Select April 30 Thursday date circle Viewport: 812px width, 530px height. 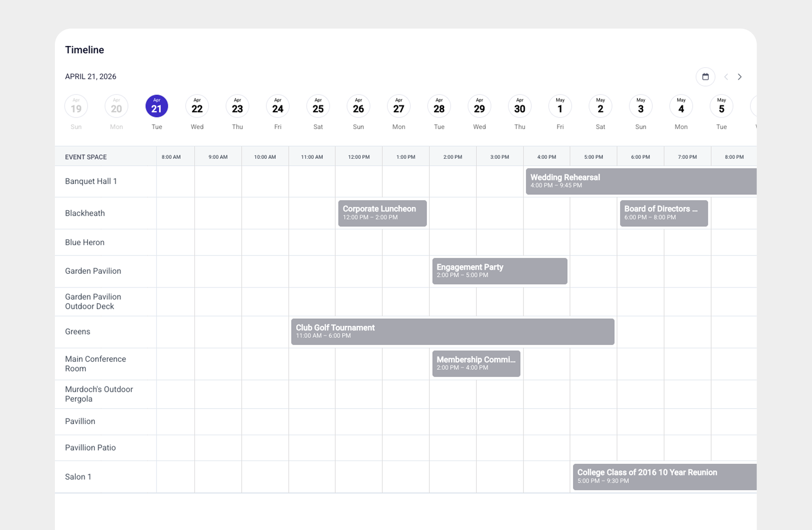tap(520, 106)
